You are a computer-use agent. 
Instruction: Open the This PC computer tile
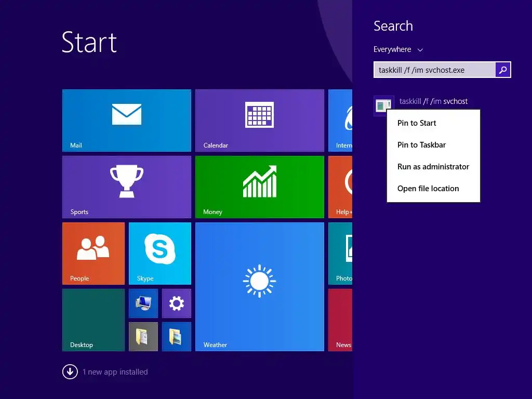143,303
